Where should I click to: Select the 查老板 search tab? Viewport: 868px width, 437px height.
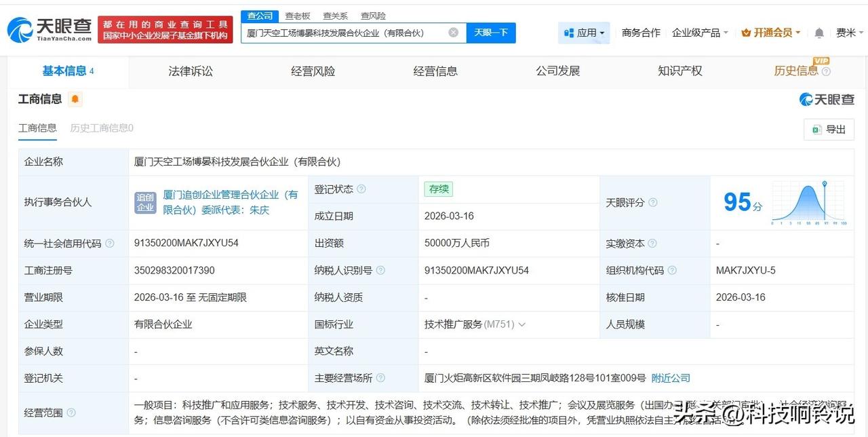pos(298,16)
